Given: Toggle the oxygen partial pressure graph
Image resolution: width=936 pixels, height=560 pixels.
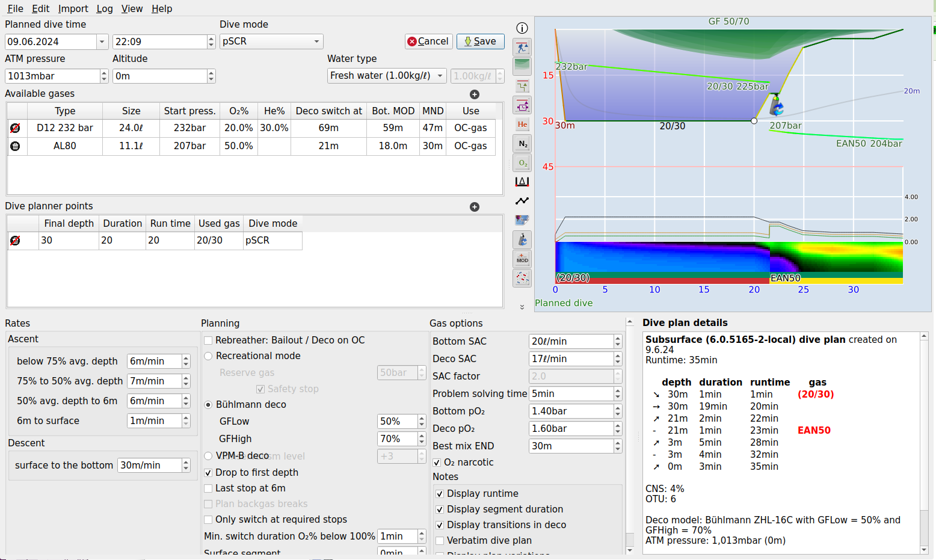Looking at the screenshot, I should (522, 162).
